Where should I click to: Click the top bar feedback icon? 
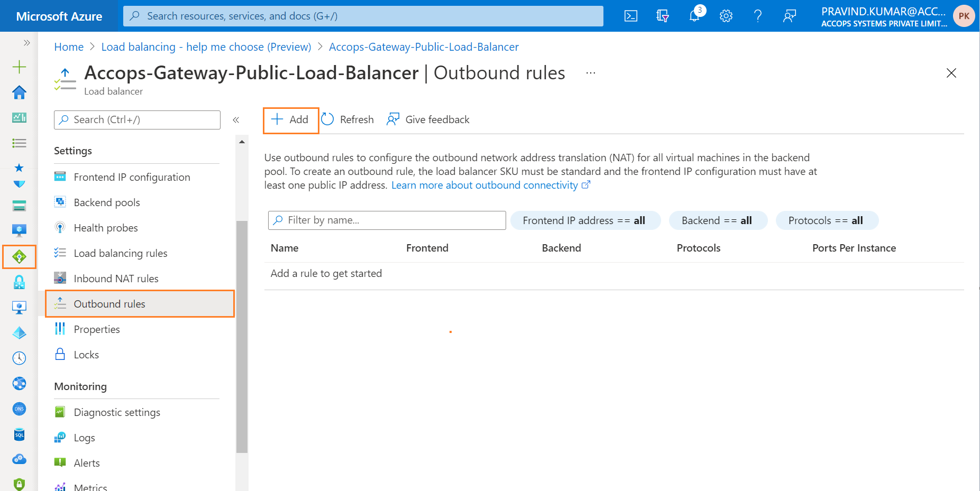(x=789, y=16)
